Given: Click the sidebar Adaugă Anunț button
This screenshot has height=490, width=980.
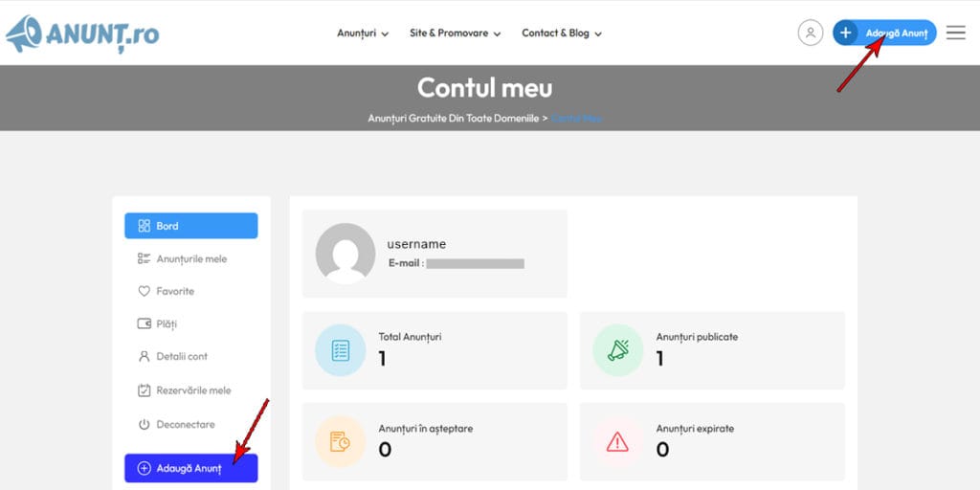Looking at the screenshot, I should pos(190,468).
